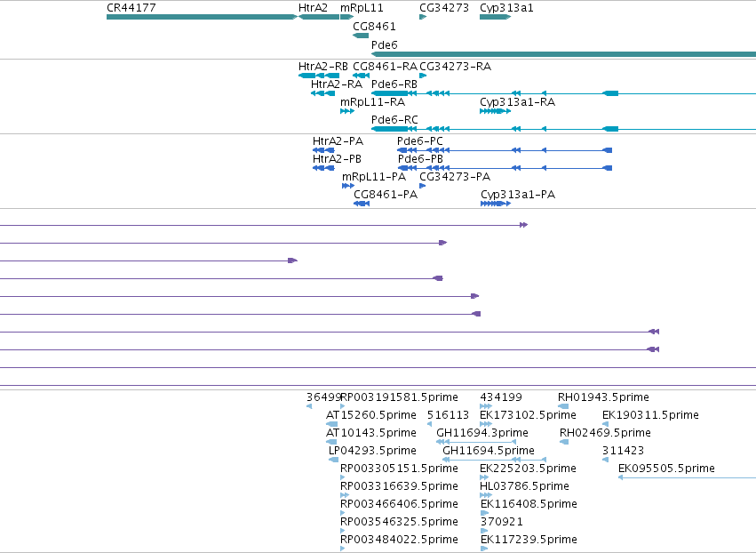Select EST EK095505.5prime label

[666, 469]
